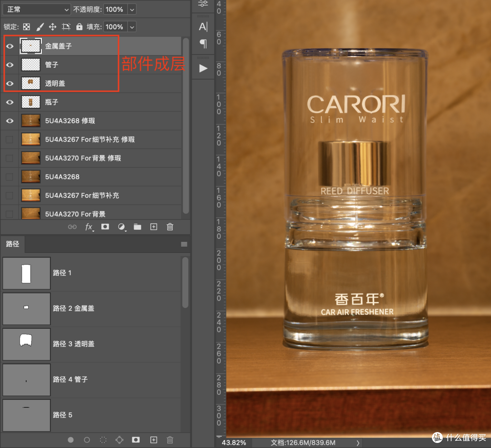This screenshot has height=448, width=491.
Task: Switch to the 路径 panel tab
Action: [x=13, y=244]
